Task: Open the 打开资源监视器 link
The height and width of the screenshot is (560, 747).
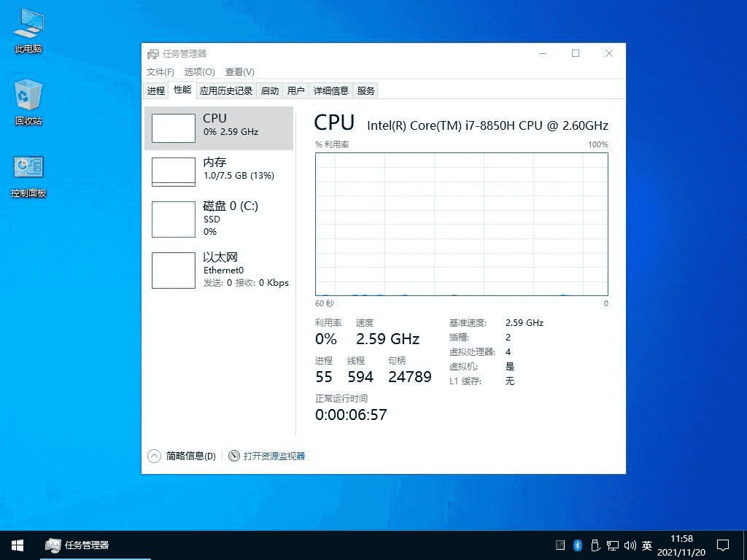Action: 274,455
